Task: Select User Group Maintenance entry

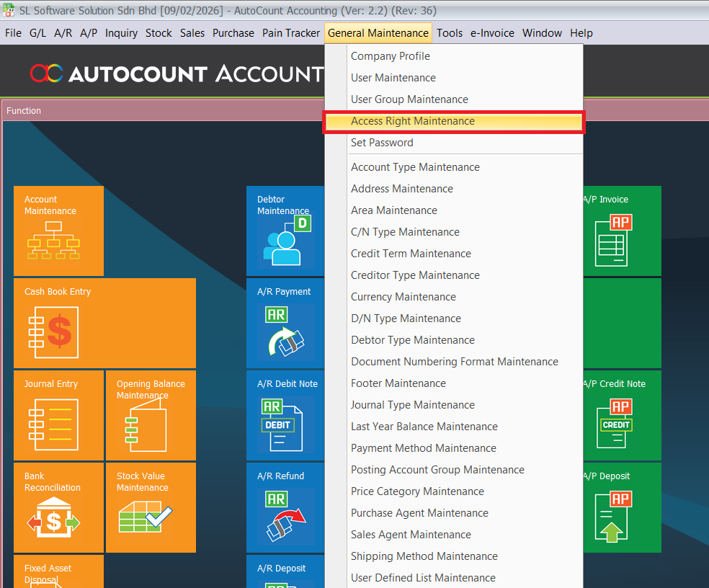Action: 409,99
